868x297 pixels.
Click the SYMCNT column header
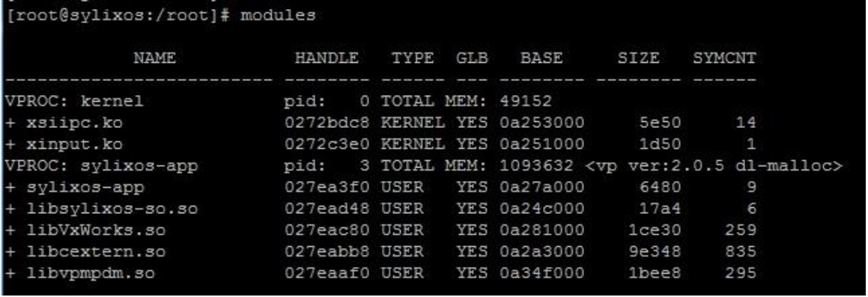coord(725,58)
